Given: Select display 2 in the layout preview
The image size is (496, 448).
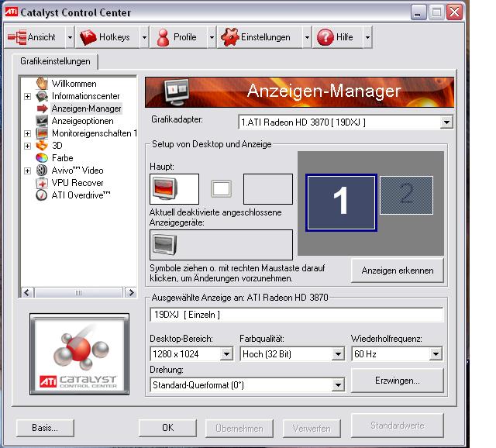Looking at the screenshot, I should pos(406,195).
